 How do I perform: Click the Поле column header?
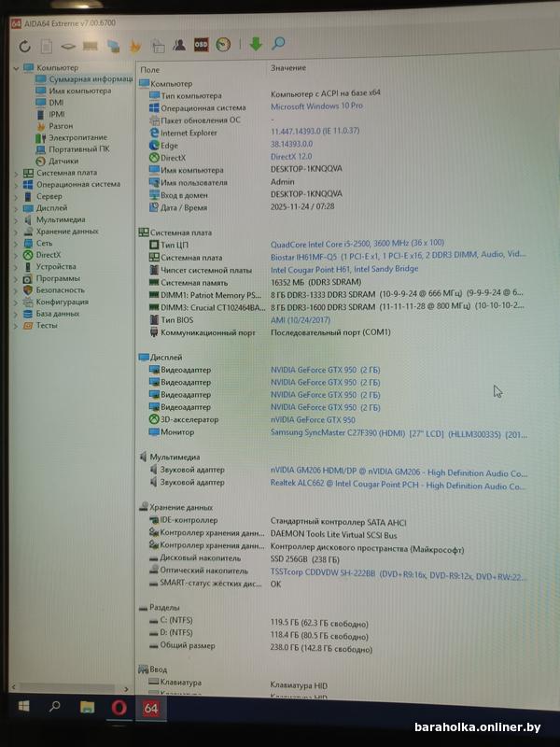[150, 69]
